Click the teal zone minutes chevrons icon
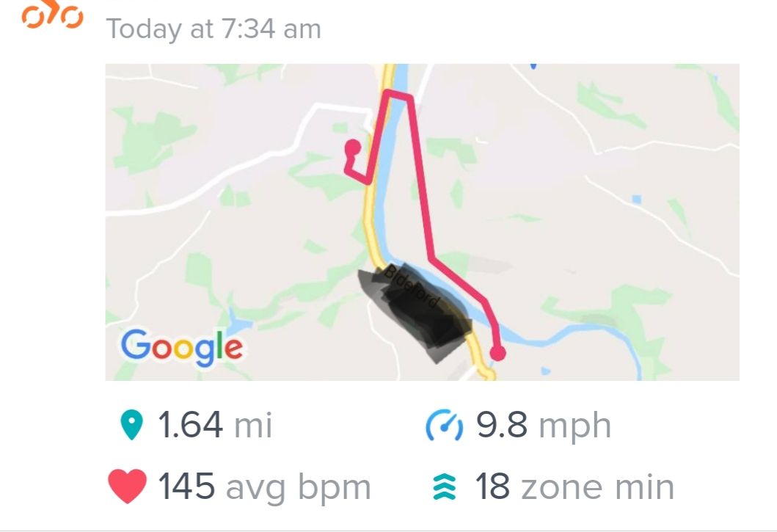Screen dimensions: 777x532 click(445, 487)
